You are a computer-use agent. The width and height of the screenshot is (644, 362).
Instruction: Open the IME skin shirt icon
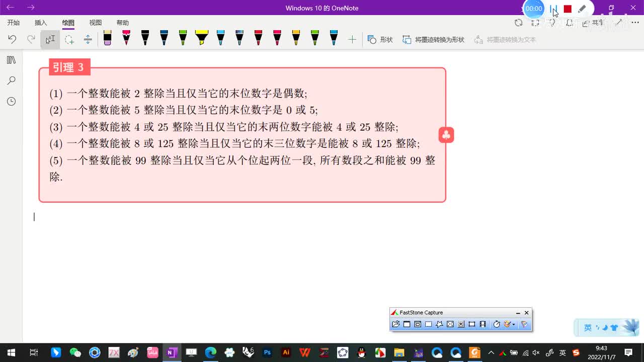[x=614, y=328]
